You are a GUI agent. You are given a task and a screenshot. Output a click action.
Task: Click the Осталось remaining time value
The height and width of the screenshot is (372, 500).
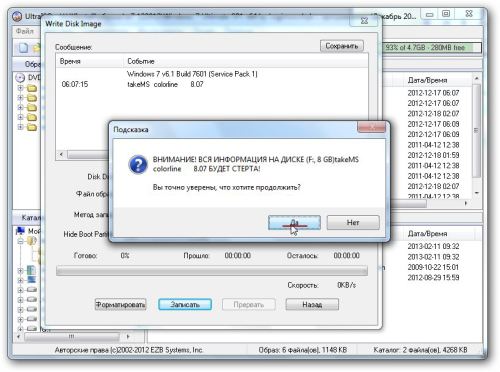pyautogui.click(x=346, y=256)
